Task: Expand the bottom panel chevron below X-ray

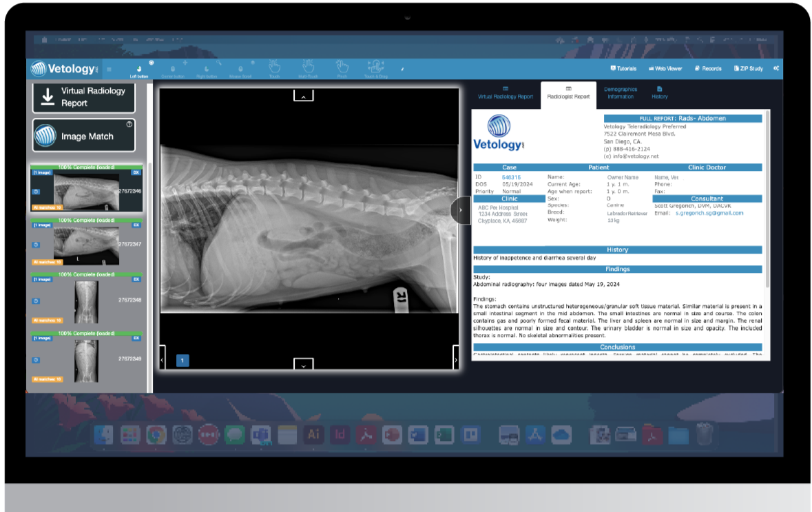Action: [x=303, y=364]
